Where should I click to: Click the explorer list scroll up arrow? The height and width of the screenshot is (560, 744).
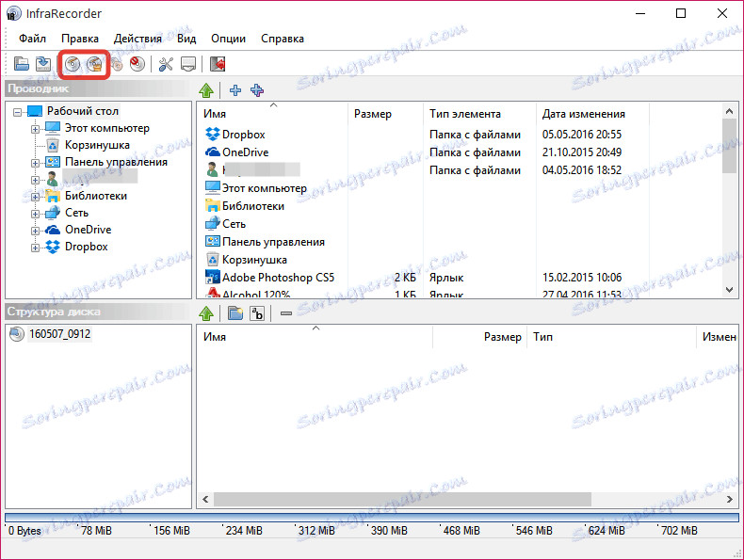pyautogui.click(x=730, y=111)
